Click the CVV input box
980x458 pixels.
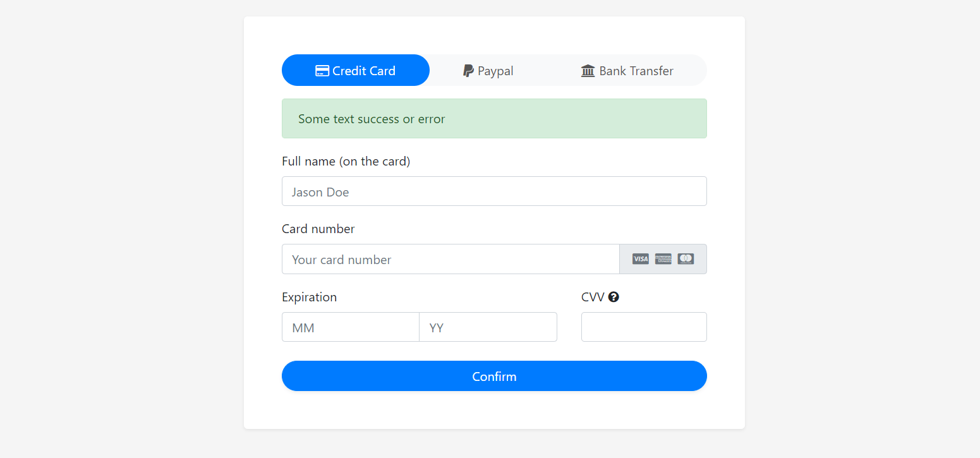pyautogui.click(x=643, y=327)
